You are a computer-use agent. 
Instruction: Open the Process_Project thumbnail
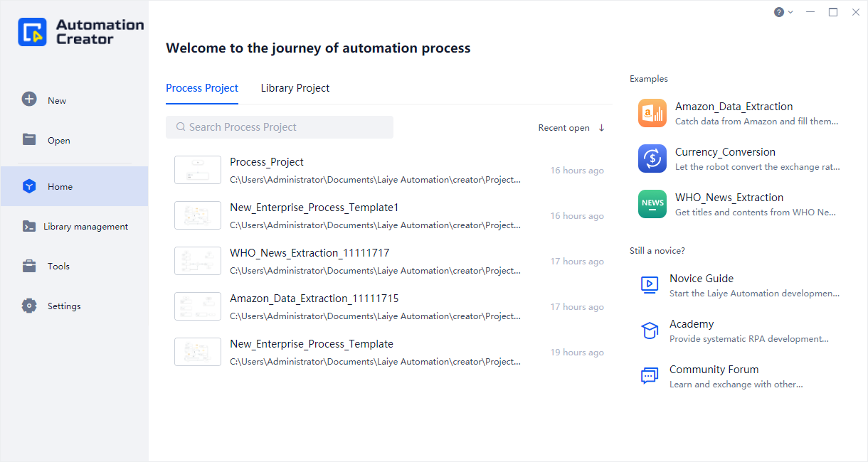[198, 170]
